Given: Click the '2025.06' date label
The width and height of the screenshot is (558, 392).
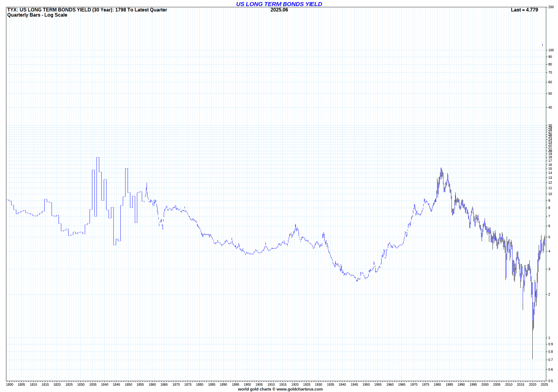Looking at the screenshot, I should tap(279, 10).
